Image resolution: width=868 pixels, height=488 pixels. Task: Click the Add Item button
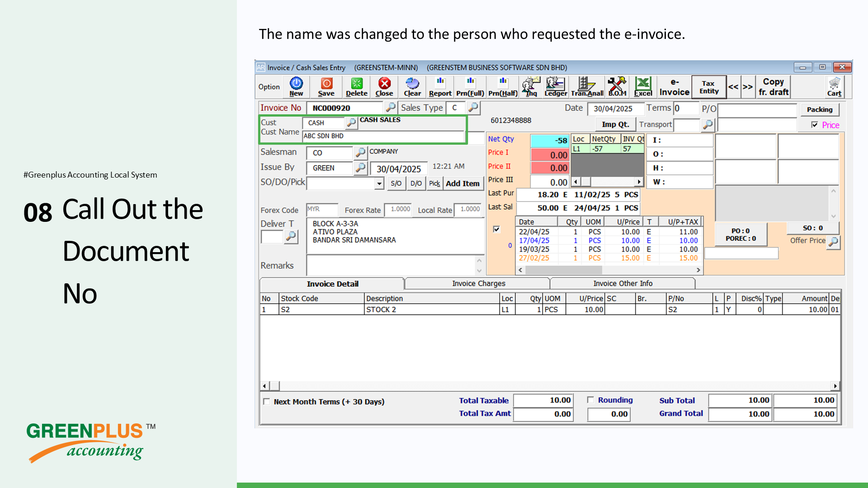click(462, 183)
